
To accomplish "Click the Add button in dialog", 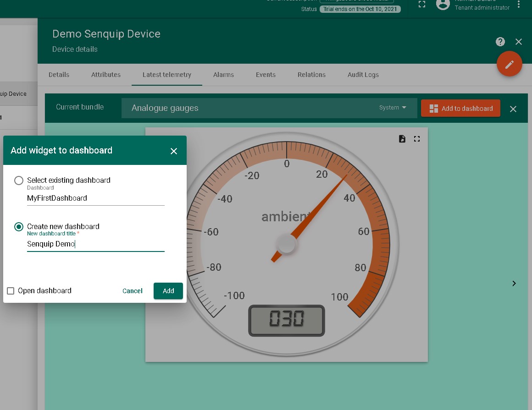I will [x=168, y=291].
